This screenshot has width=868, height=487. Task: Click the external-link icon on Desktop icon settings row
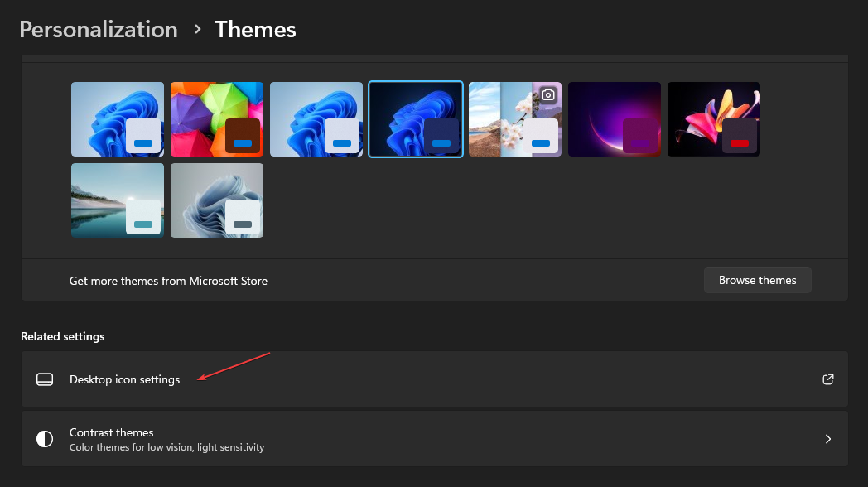827,379
